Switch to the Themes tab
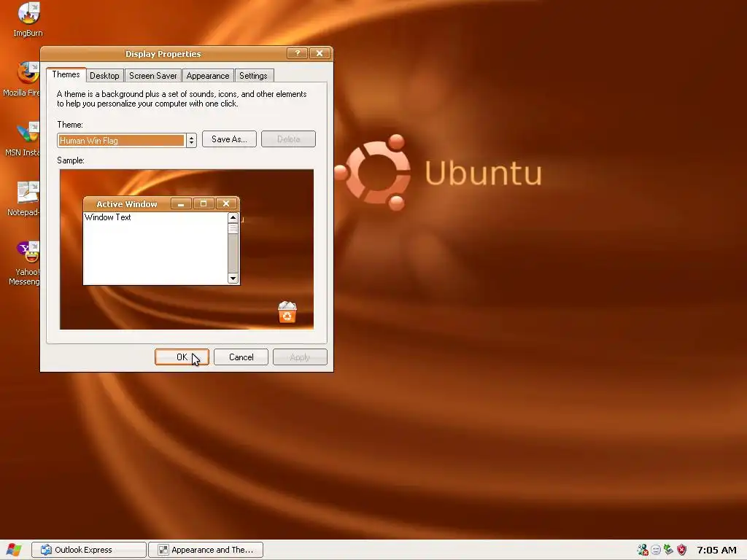This screenshot has height=560, width=747. (x=66, y=75)
